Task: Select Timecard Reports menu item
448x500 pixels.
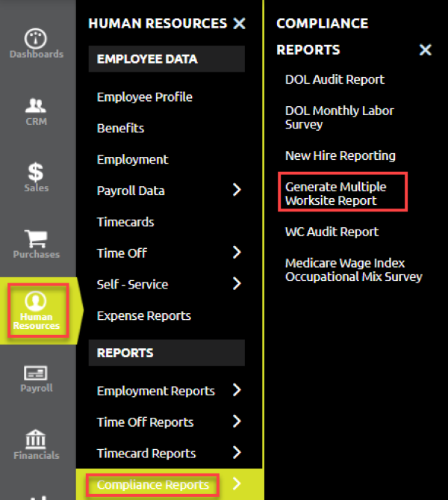Action: coord(146,454)
